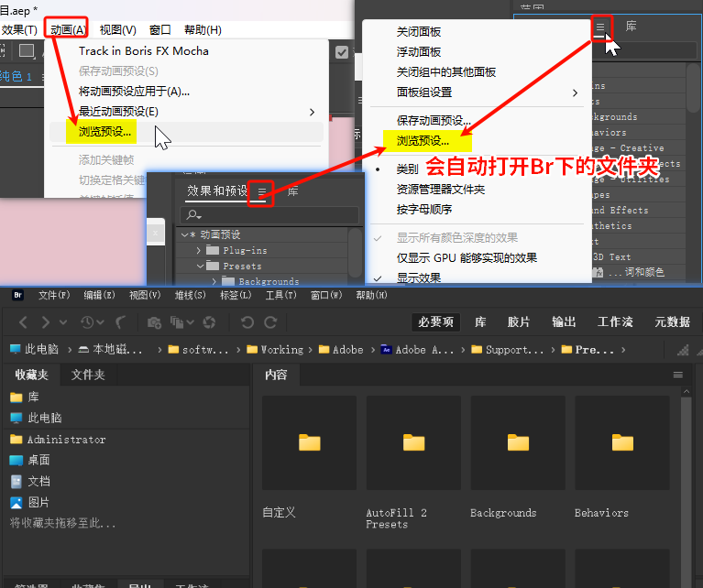Go forward in Bridge navigation
703x588 pixels.
tap(45, 322)
